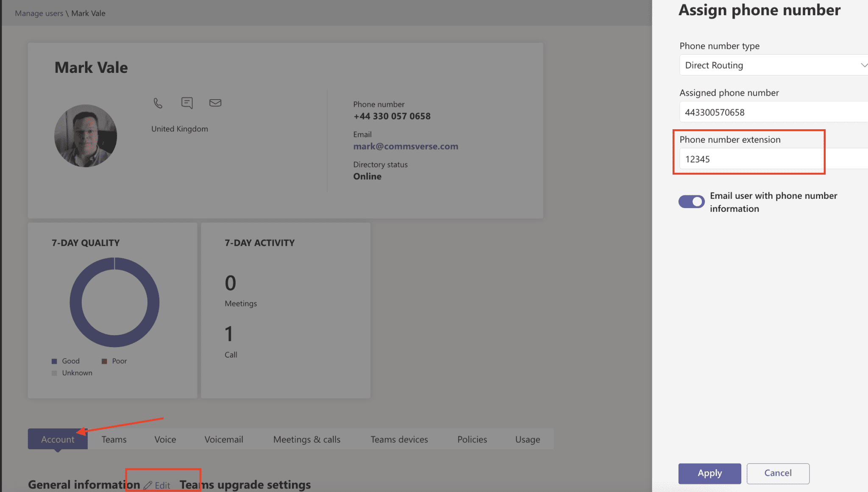
Task: Click the Poor legend color square
Action: (104, 361)
